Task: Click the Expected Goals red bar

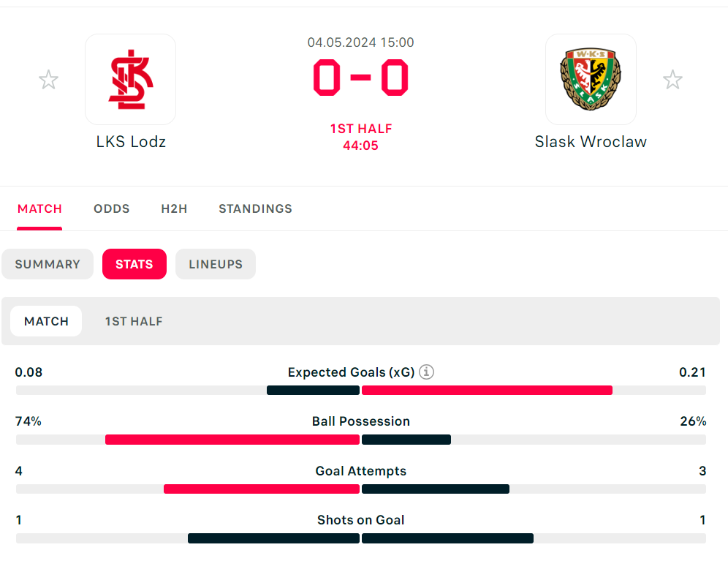Action: point(487,391)
